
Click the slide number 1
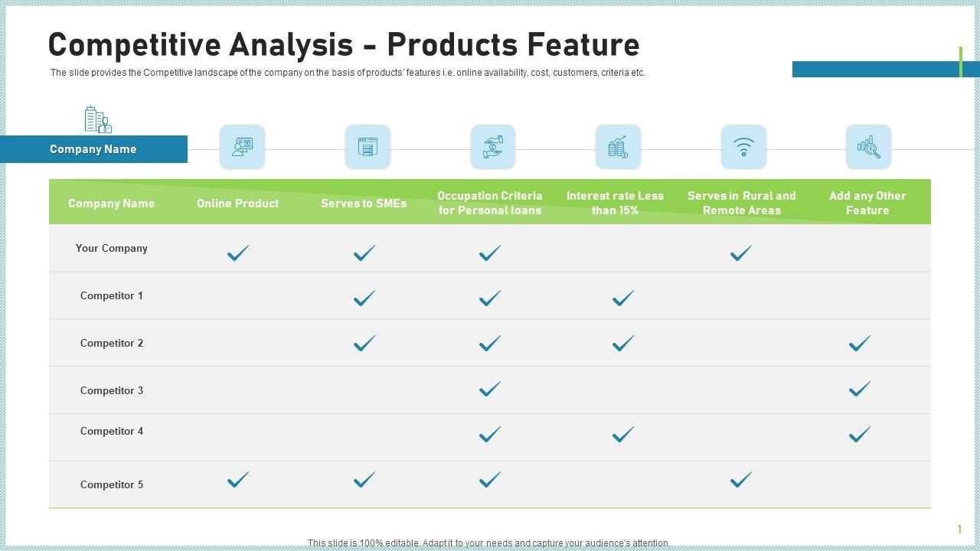point(959,530)
